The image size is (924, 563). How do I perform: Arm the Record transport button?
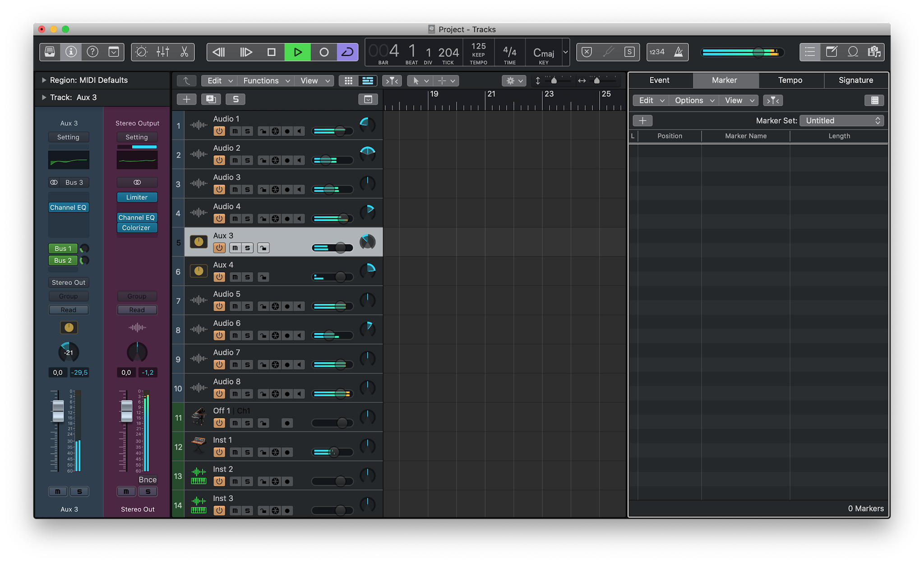(324, 52)
